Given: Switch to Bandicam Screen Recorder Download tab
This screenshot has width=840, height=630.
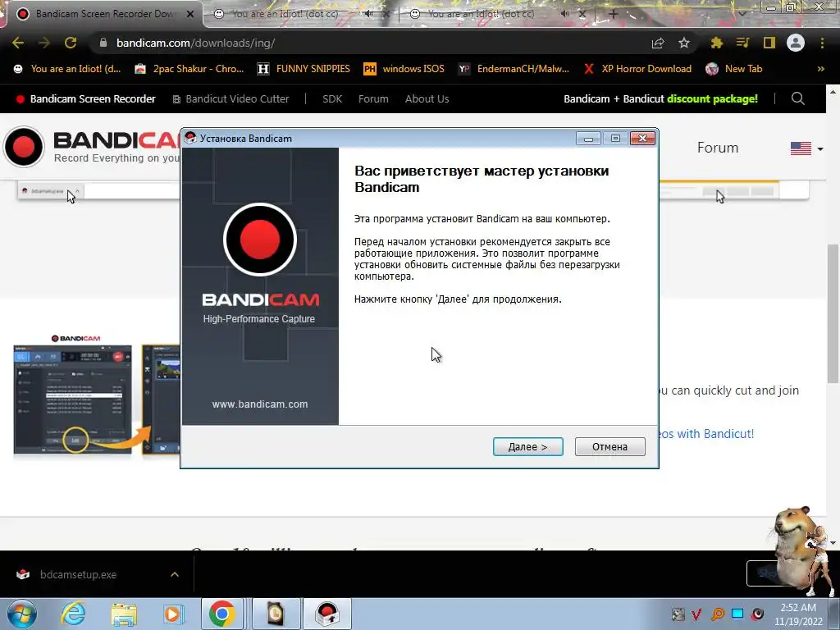Looking at the screenshot, I should [104, 14].
